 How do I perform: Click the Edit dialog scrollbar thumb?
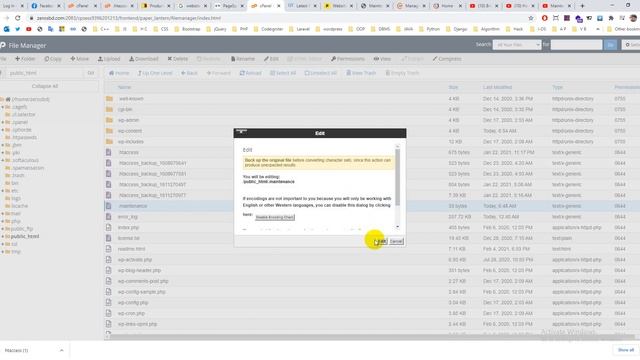(398, 177)
